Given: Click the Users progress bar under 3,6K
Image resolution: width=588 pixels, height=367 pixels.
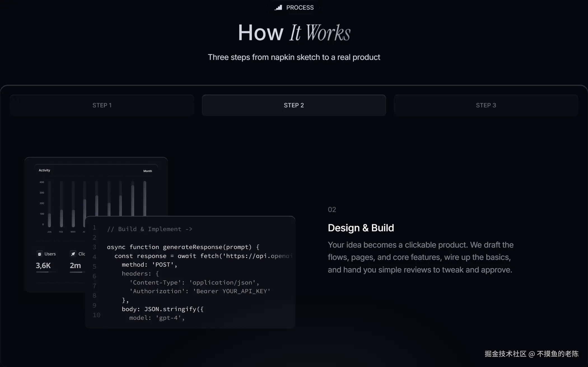Looking at the screenshot, I should 46,272.
